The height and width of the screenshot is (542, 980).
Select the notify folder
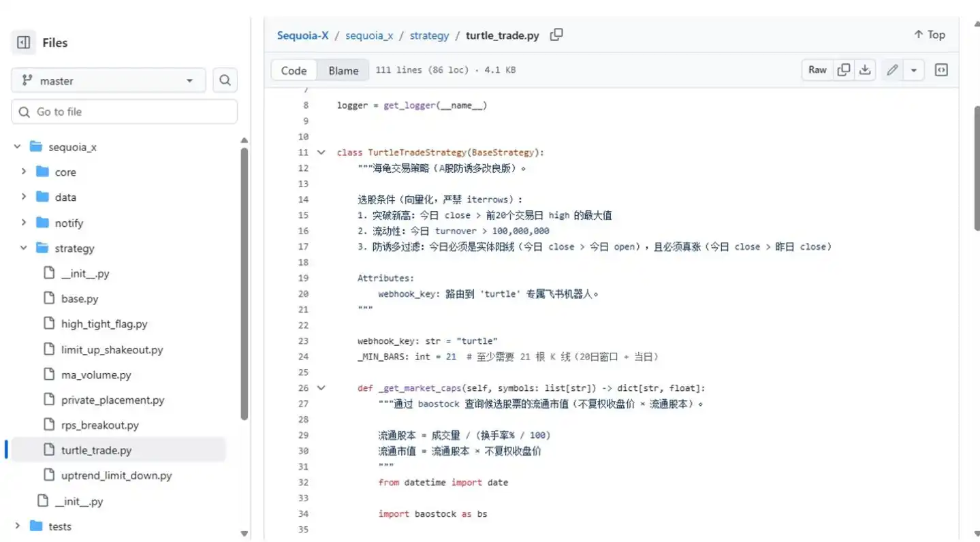[x=69, y=223]
